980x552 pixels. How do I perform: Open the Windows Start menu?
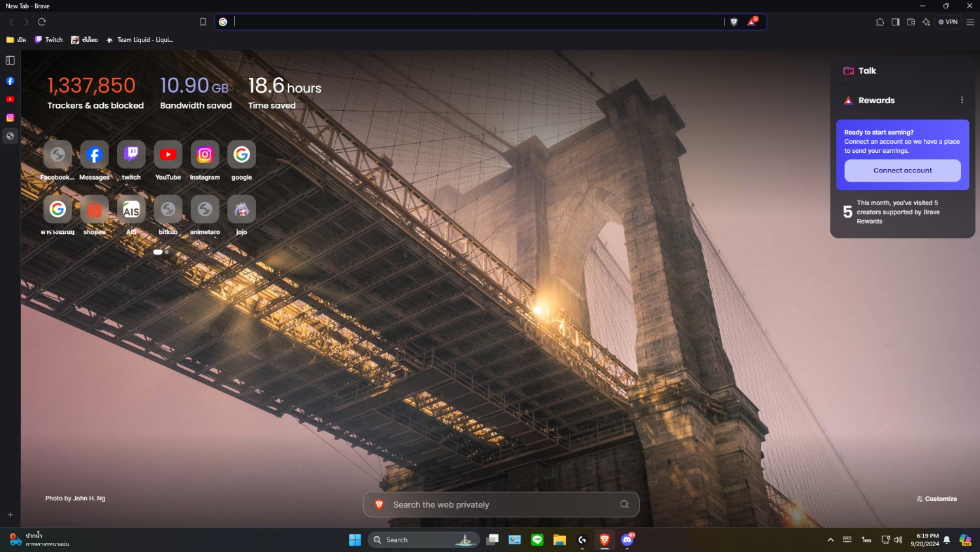pyautogui.click(x=355, y=540)
